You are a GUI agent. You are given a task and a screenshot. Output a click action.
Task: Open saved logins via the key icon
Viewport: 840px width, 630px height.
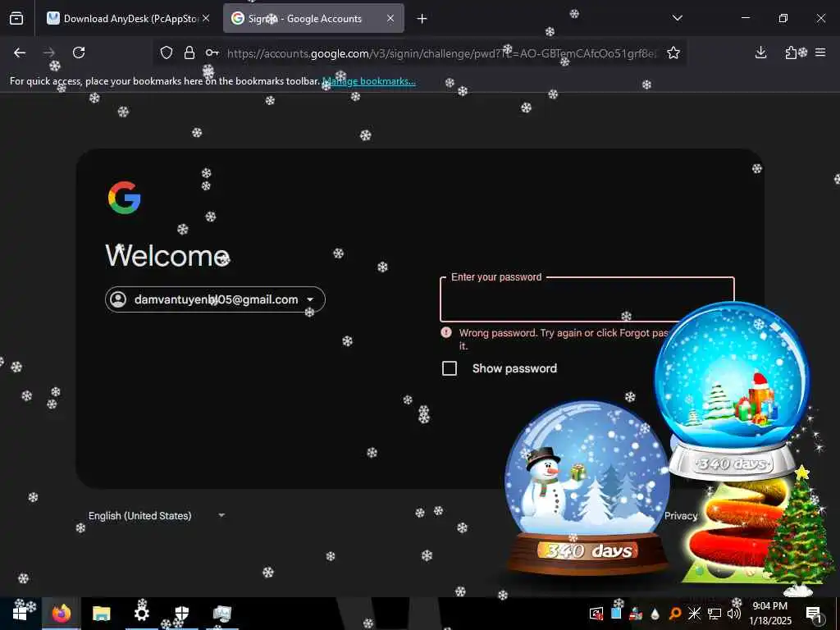pyautogui.click(x=212, y=52)
